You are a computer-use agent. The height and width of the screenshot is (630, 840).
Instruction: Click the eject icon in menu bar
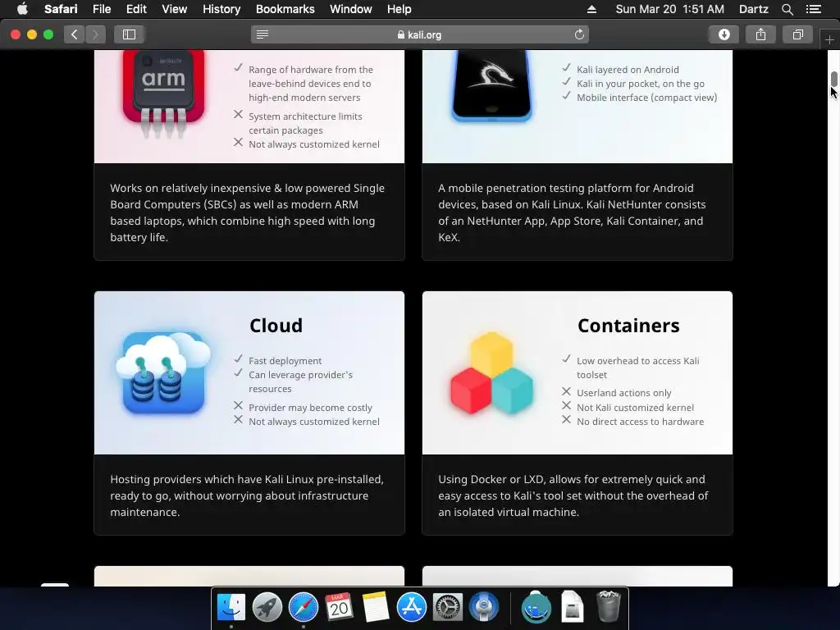[x=591, y=9]
